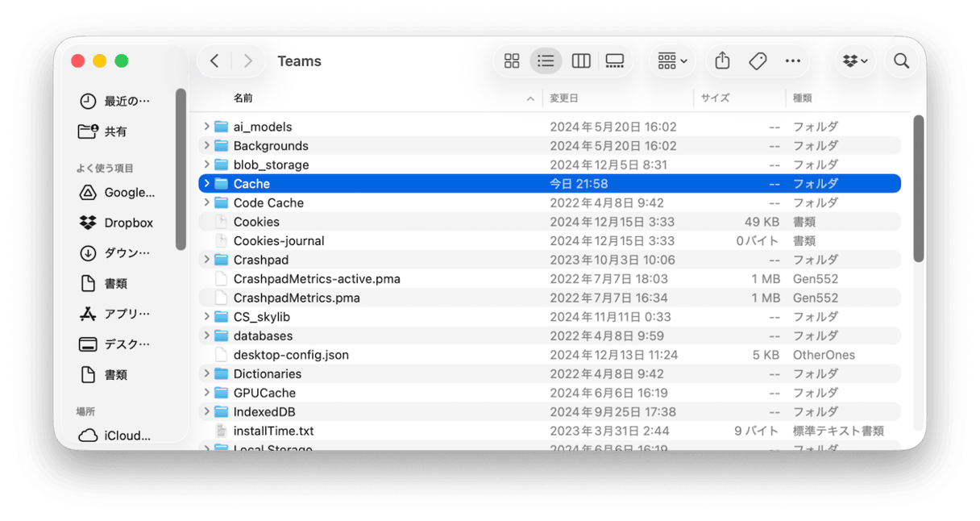This screenshot has width=980, height=521.
Task: Select installTime.txt file
Action: pos(550,431)
